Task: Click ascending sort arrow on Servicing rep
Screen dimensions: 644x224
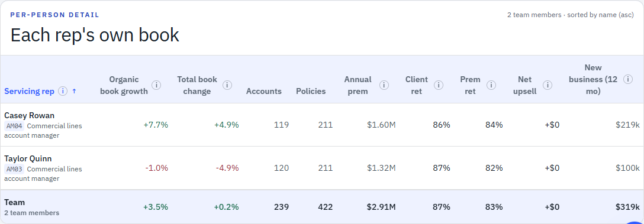Action: click(74, 91)
